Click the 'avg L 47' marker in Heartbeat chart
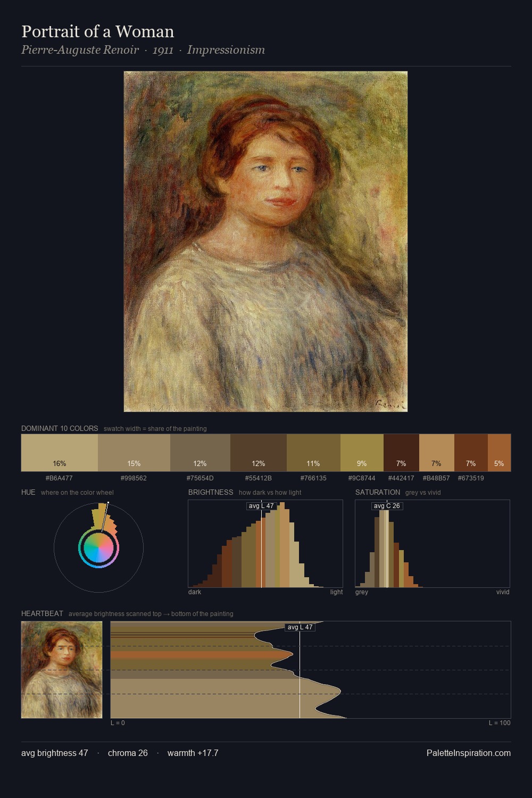532x798 pixels. pos(300,627)
